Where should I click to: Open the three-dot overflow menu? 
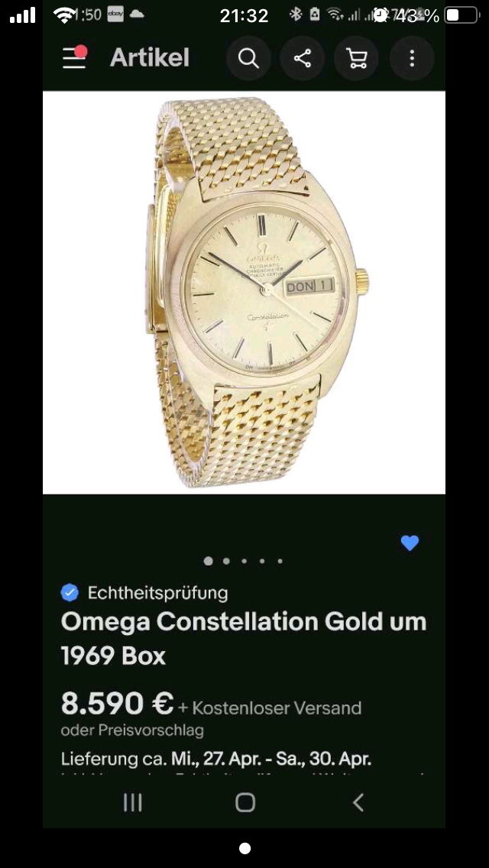click(412, 58)
